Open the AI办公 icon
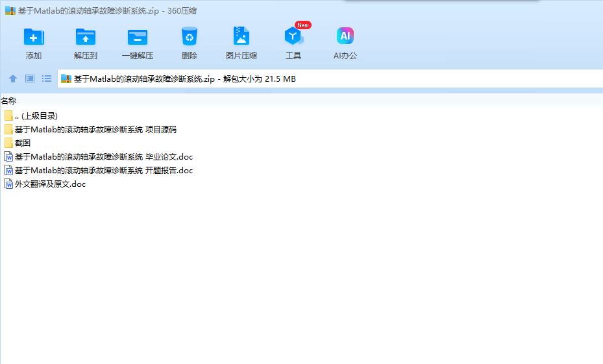 point(345,36)
